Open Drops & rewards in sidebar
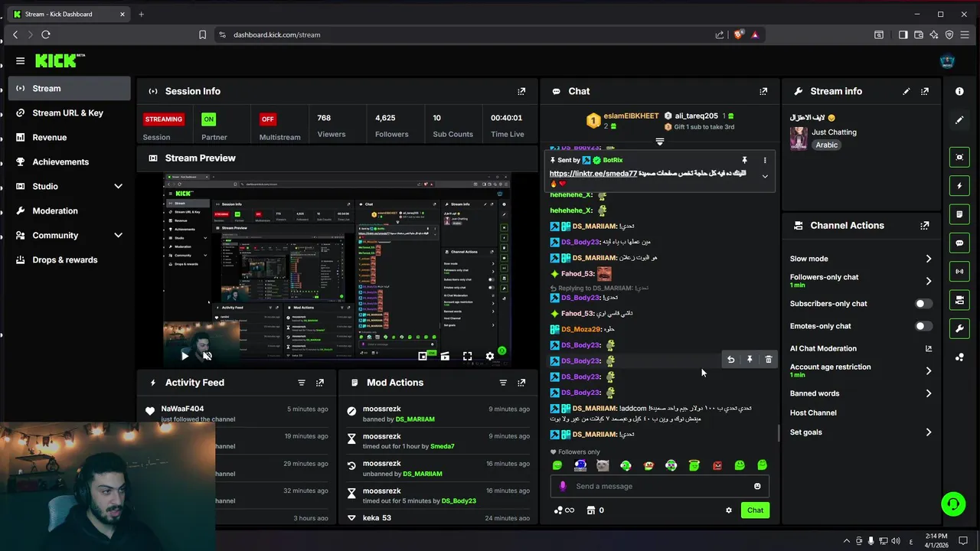The image size is (980, 551). pyautogui.click(x=70, y=259)
